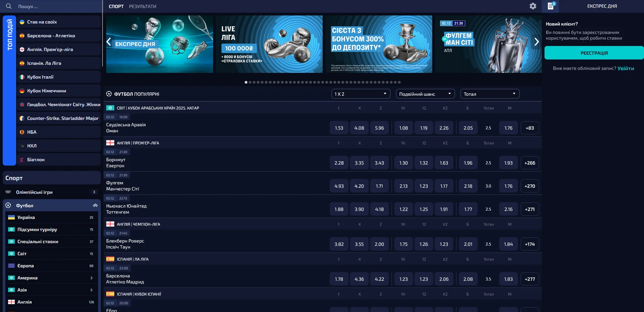Click the РЕЄСТРАЦІЯ button
This screenshot has height=312, width=644.
[x=594, y=53]
